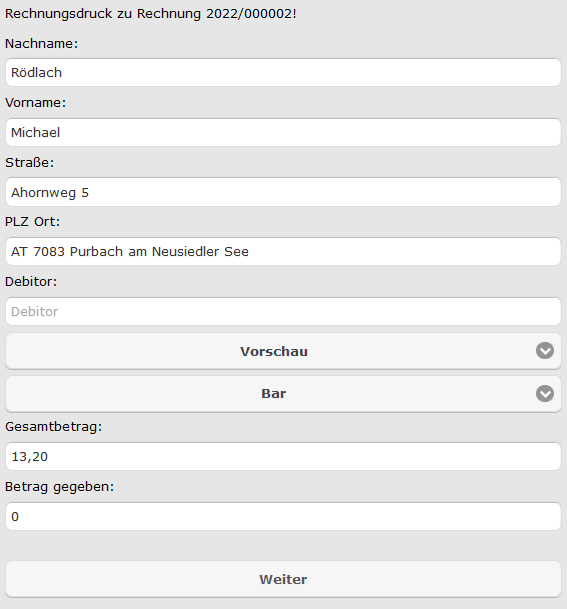
Task: Select the Straße field with Ahornweg 5
Action: click(x=283, y=192)
